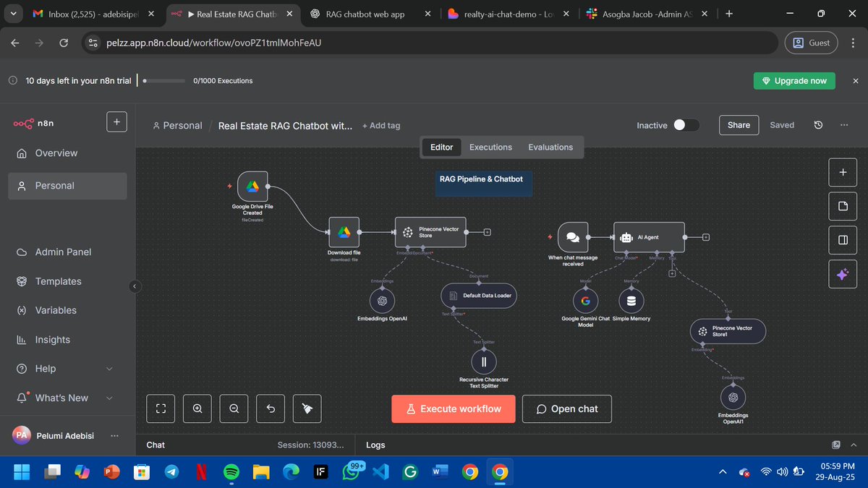Open Spotify from the taskbar
This screenshot has height=488, width=868.
coord(231,472)
